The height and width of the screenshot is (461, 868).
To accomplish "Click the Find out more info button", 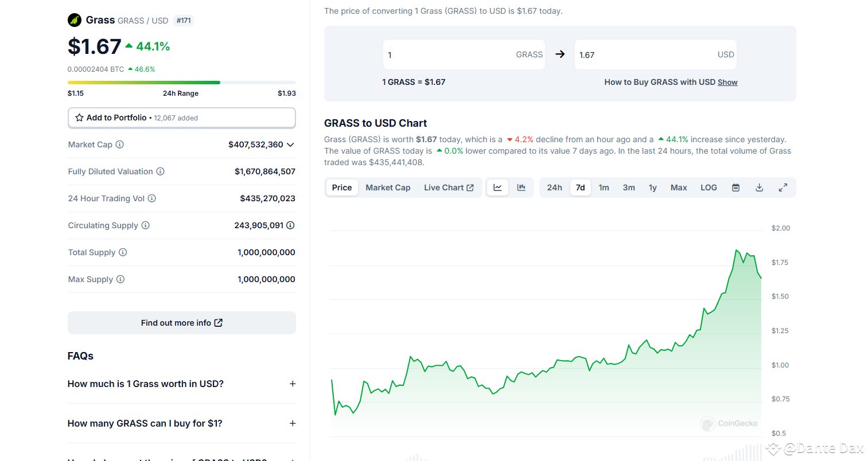I will pos(181,322).
